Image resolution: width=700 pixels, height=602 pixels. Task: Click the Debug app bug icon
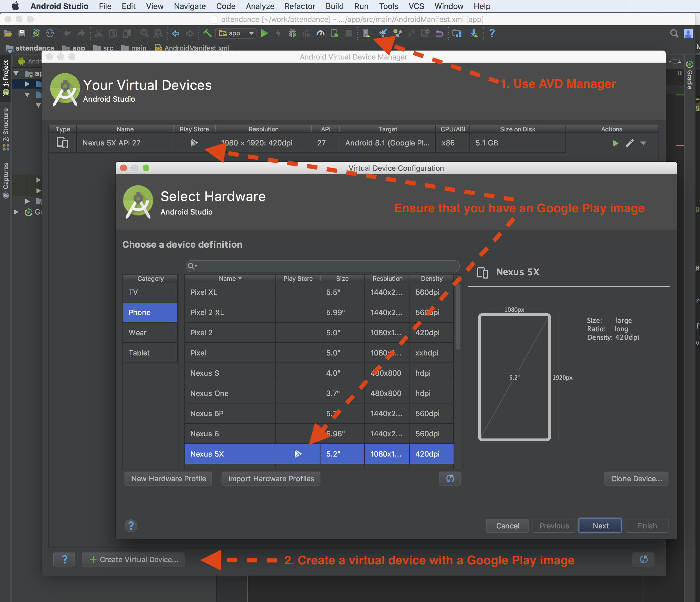click(292, 33)
